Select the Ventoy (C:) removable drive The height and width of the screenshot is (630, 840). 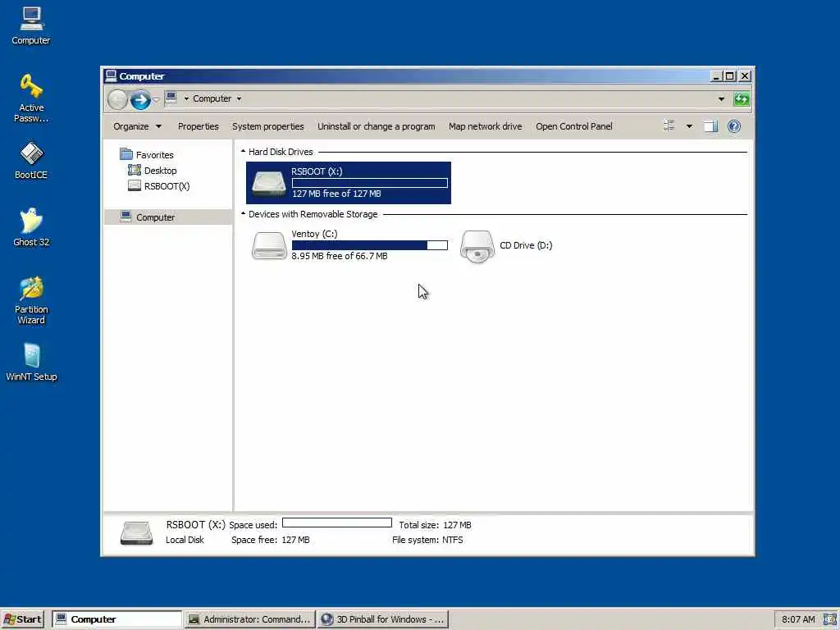(348, 245)
